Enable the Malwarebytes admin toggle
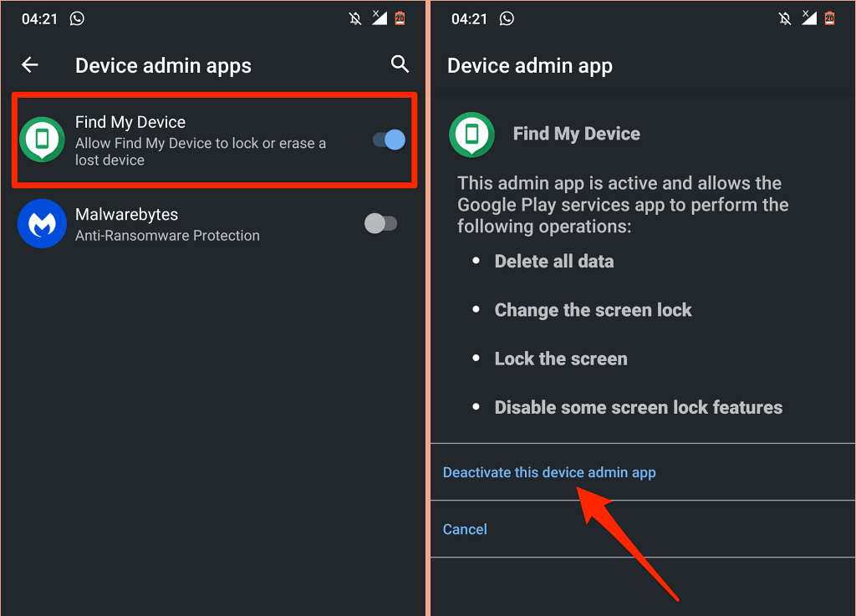 pos(381,223)
